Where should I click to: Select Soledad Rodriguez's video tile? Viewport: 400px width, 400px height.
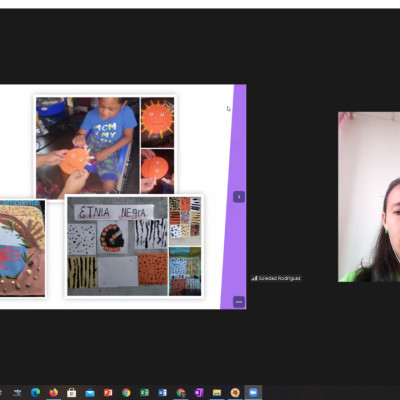369,197
